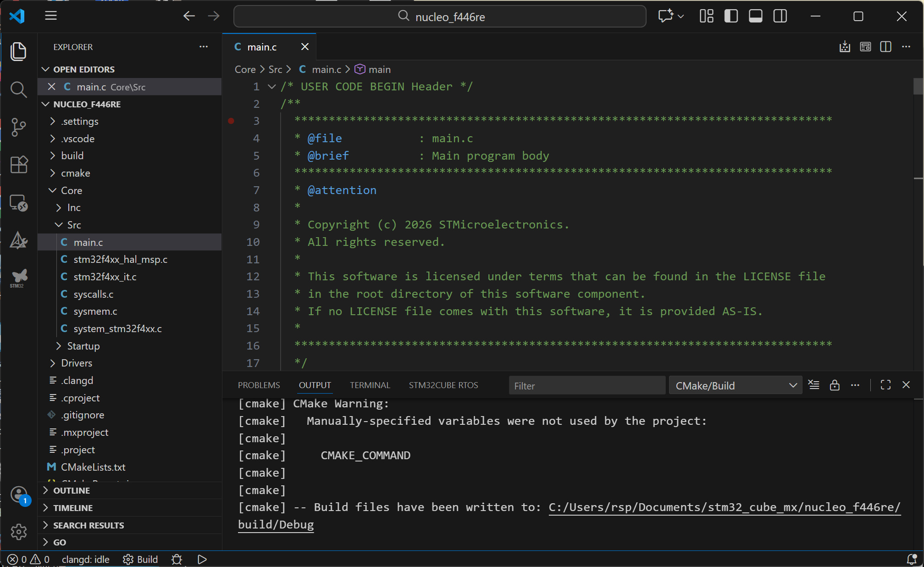Image resolution: width=924 pixels, height=567 pixels.
Task: Expand the Drivers folder
Action: 76,363
